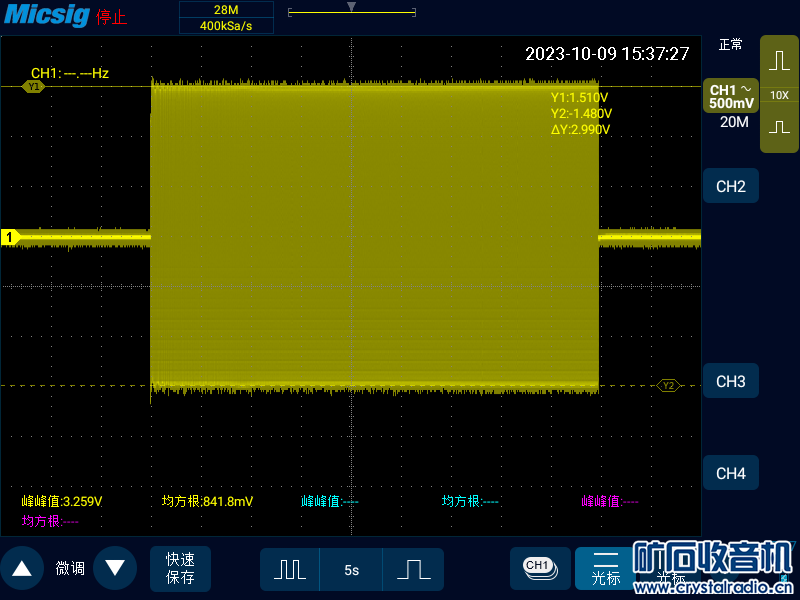The height and width of the screenshot is (600, 800).
Task: Increase CH1 vertical scale with tall pulse icon
Action: [779, 60]
